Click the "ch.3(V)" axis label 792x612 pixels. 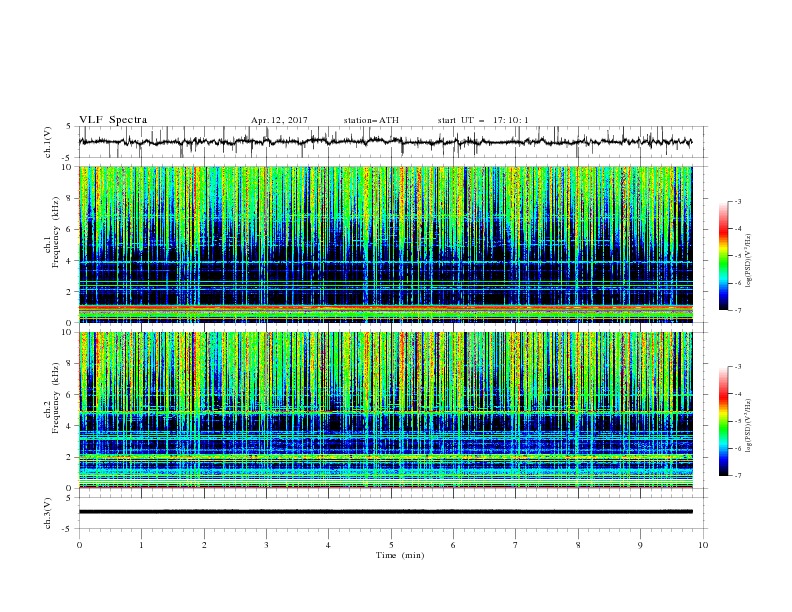(x=48, y=513)
